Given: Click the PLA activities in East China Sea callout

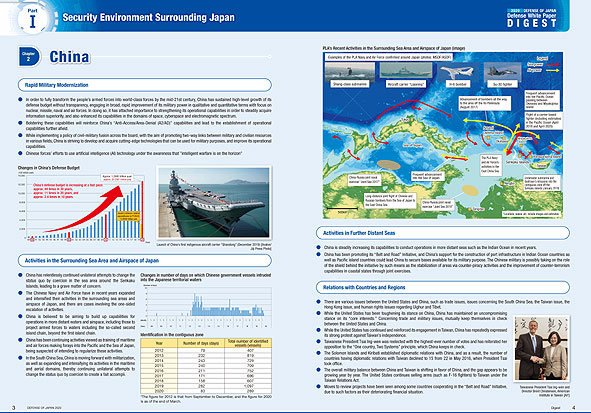Looking at the screenshot, I should tap(490, 164).
